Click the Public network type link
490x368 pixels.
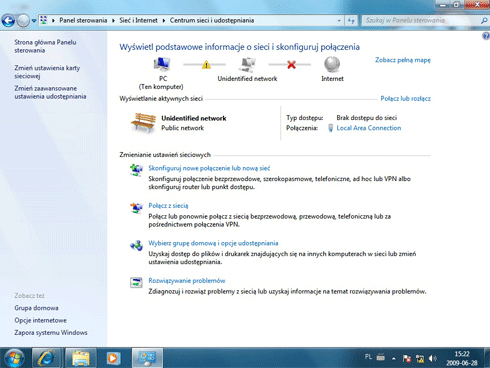[182, 128]
